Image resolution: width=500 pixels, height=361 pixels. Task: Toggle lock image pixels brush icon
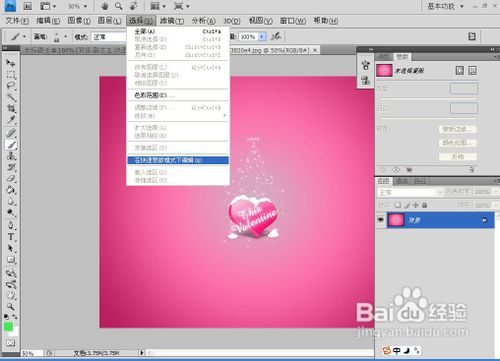click(407, 205)
